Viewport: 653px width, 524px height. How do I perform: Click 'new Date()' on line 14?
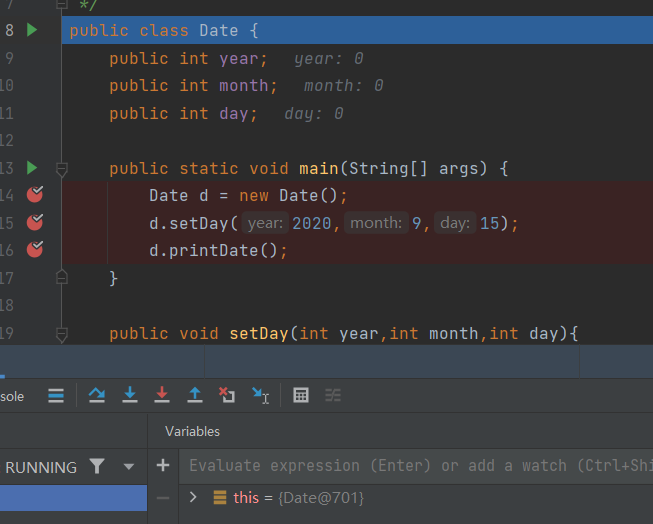(288, 195)
